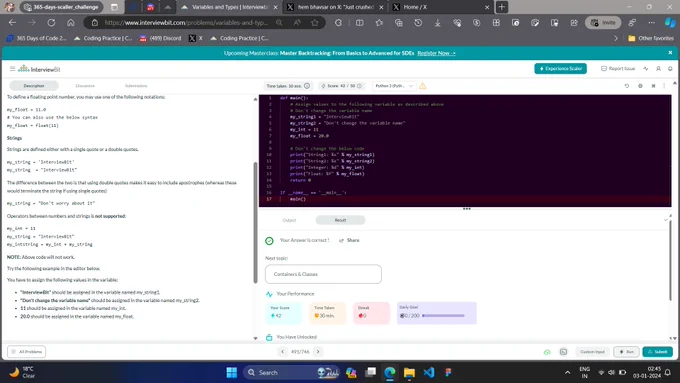
Task: Show hidden system tray icons
Action: 567,372
